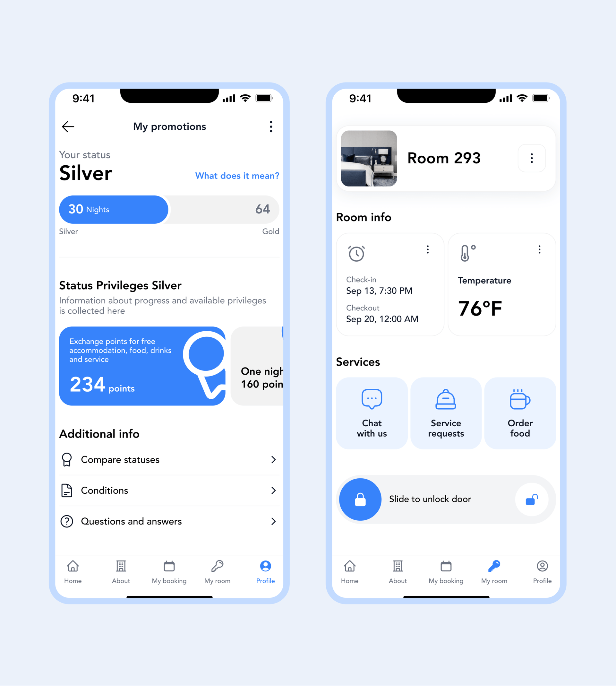Open Room 293 overflow menu
This screenshot has height=686, width=616.
click(x=532, y=158)
